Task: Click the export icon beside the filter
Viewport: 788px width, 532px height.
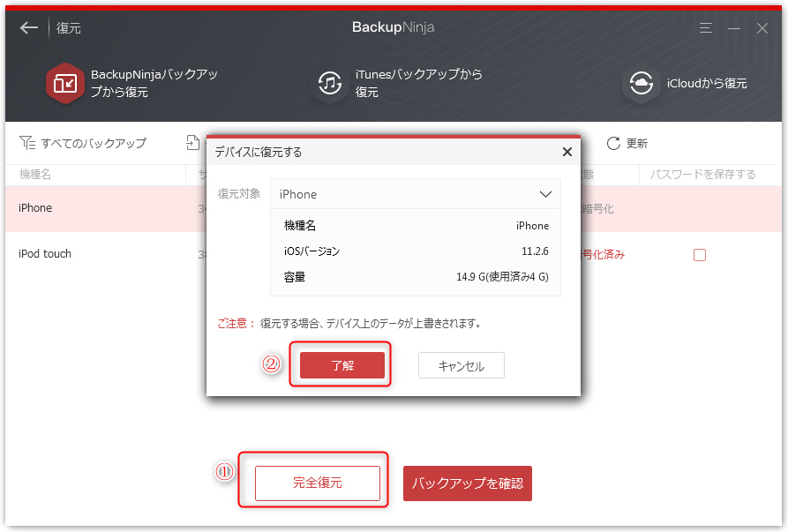Action: tap(193, 143)
